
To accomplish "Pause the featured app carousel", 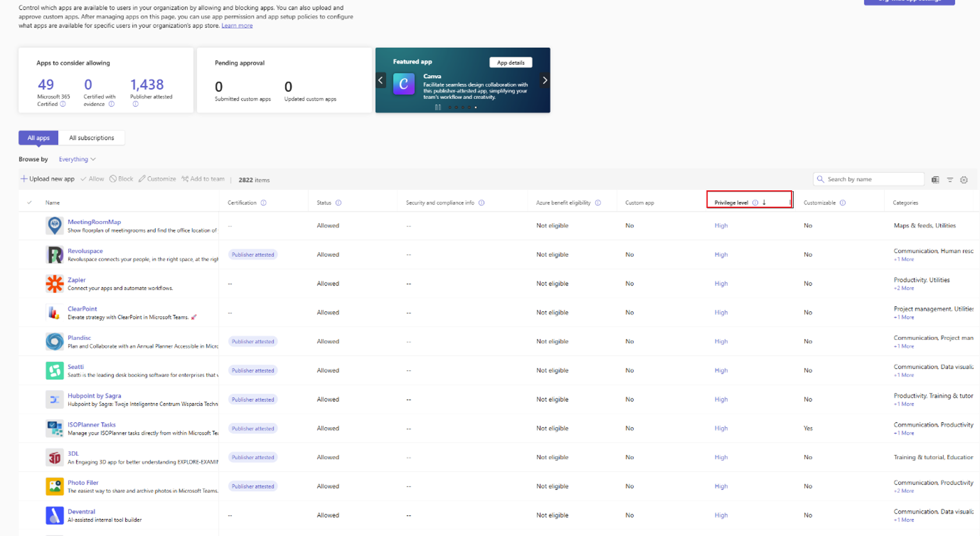I will point(437,108).
